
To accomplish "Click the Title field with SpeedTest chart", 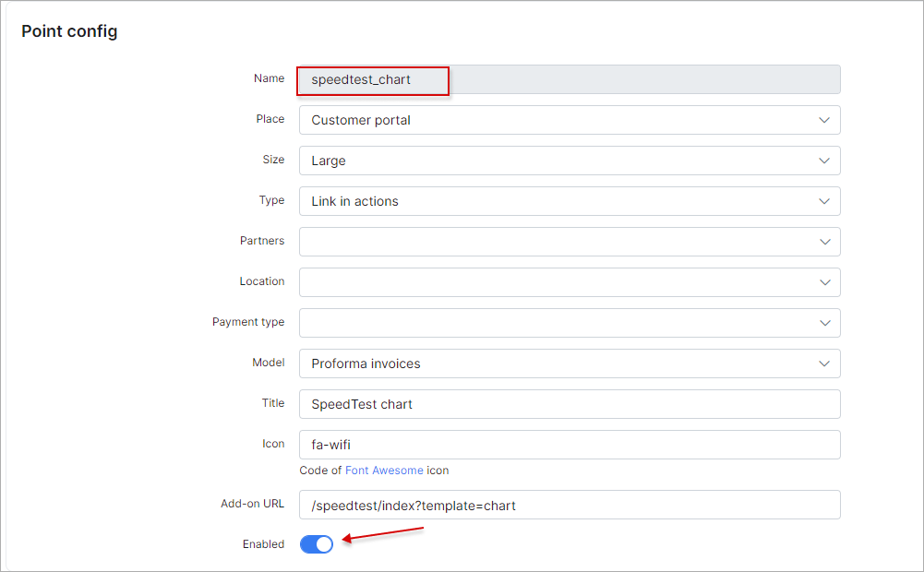I will tap(570, 405).
